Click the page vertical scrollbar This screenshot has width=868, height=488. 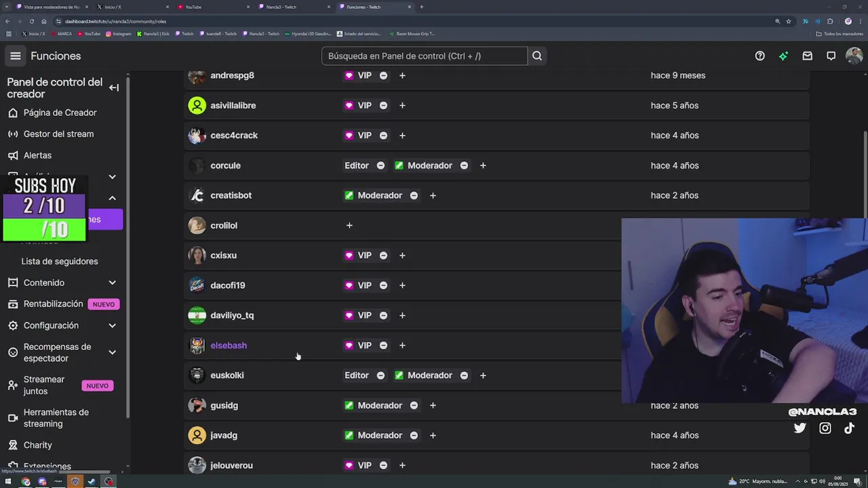click(865, 183)
